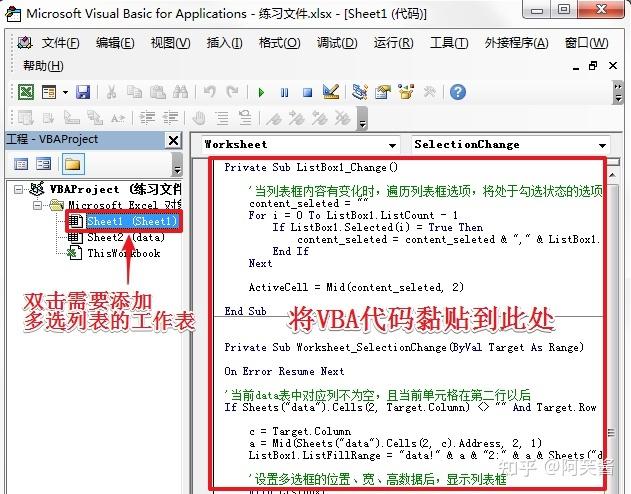Image resolution: width=631 pixels, height=494 pixels.
Task: Open the 窗口(W) menu
Action: (586, 43)
